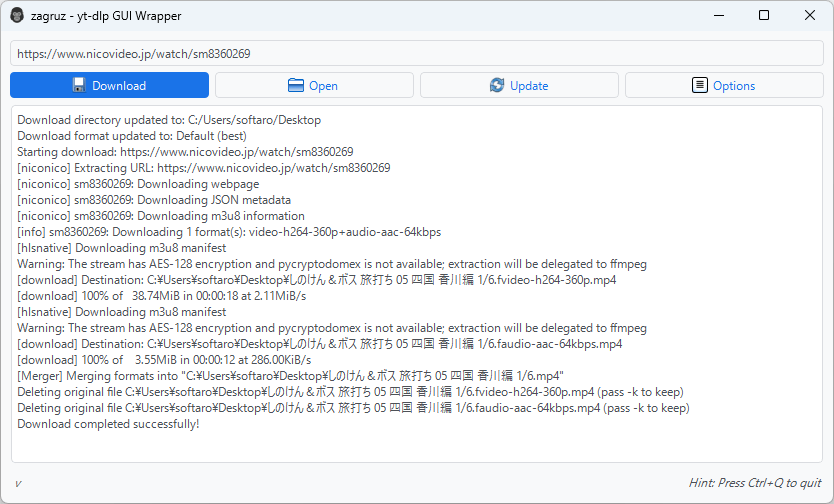Click 'Deleting original file' fvideo-h264-360p line
This screenshot has width=834, height=504.
(x=351, y=392)
